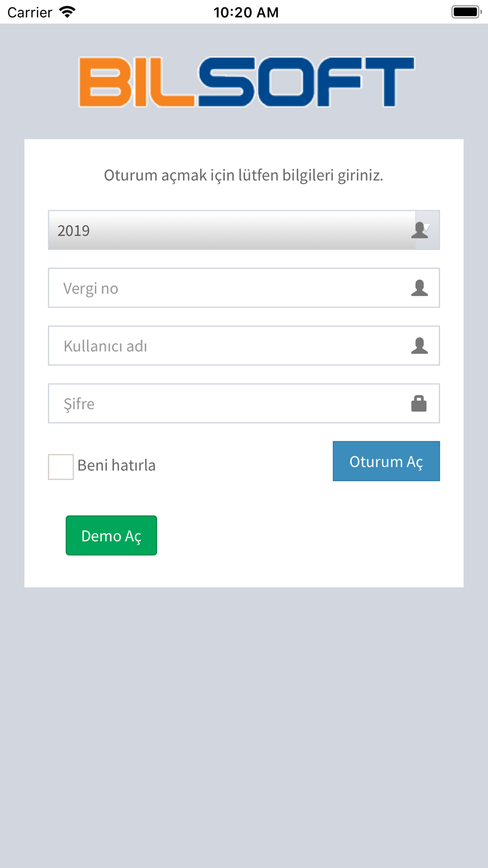Tap the padlock icon in Şifre field

pyautogui.click(x=419, y=403)
